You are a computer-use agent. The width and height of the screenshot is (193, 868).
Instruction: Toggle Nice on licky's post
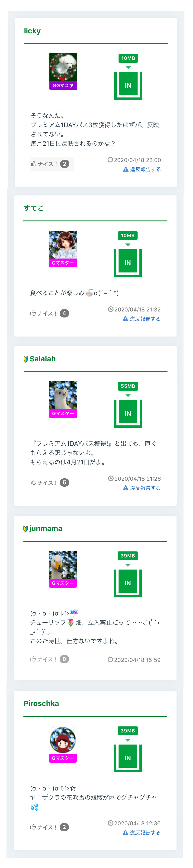coord(52,164)
